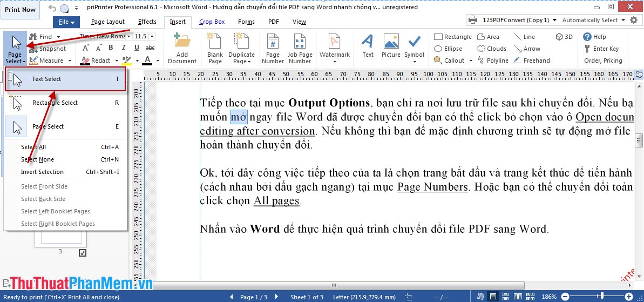Open the font size dropdown

(152, 36)
